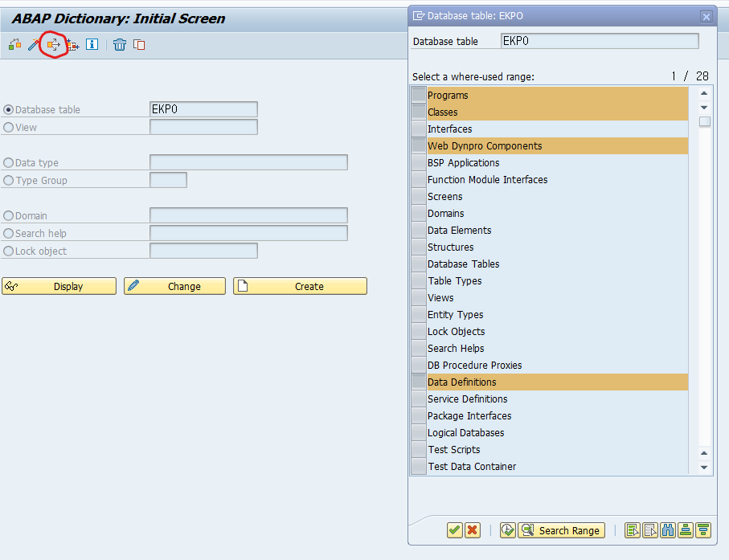Click the Search Helps row text

pos(456,348)
